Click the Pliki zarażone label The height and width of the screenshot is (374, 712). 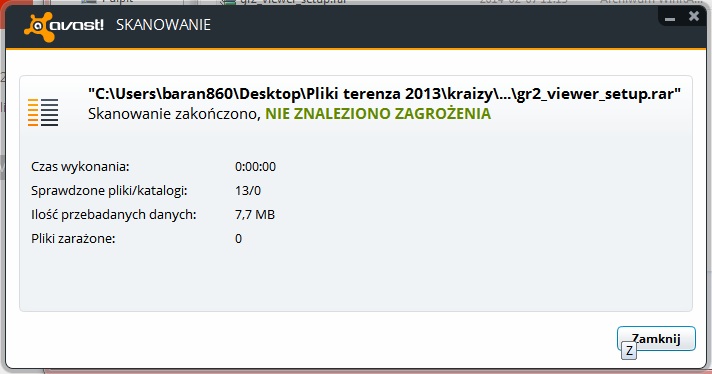point(73,239)
